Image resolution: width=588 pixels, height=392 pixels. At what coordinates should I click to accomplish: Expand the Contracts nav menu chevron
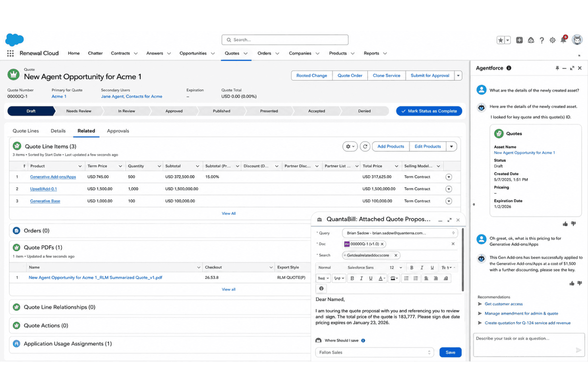136,54
